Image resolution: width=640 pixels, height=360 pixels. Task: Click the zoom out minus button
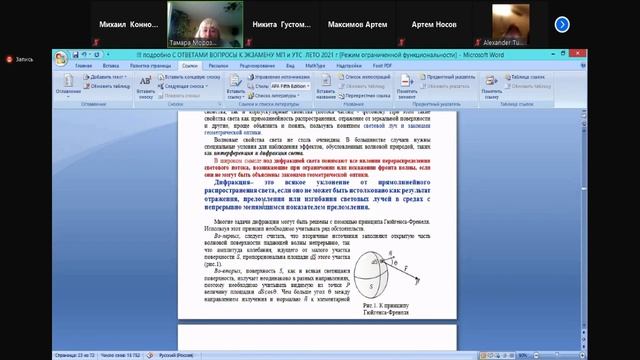536,356
